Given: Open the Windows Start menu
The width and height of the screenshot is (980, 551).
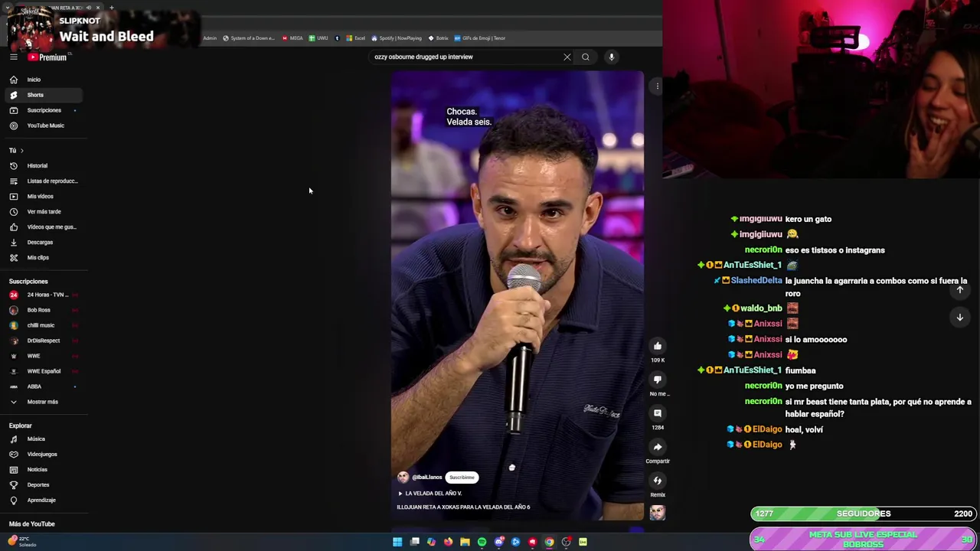Looking at the screenshot, I should (x=397, y=542).
